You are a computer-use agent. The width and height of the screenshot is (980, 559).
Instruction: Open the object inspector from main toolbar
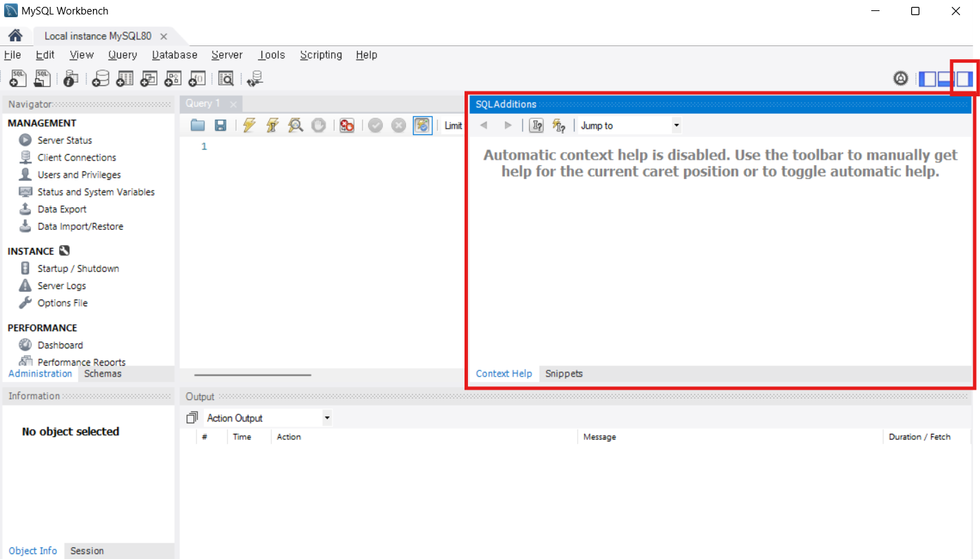(x=71, y=78)
